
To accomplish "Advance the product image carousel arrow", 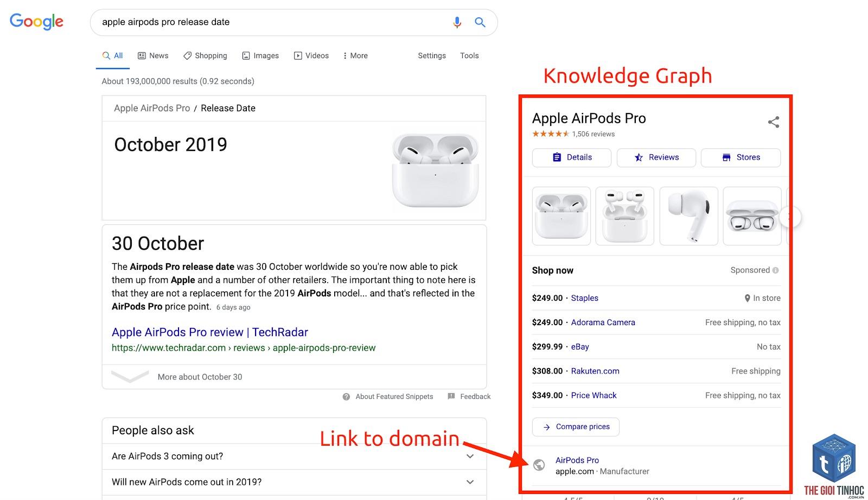I will tap(790, 217).
